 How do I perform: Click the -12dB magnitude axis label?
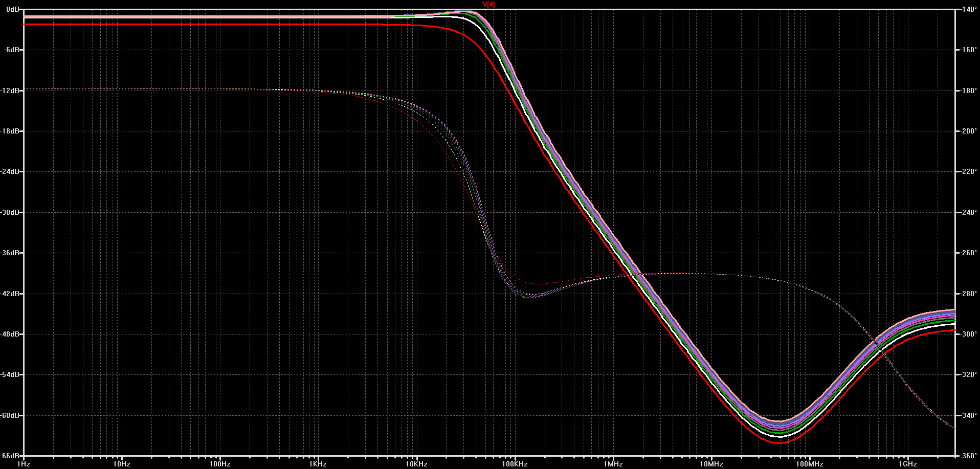coord(10,91)
